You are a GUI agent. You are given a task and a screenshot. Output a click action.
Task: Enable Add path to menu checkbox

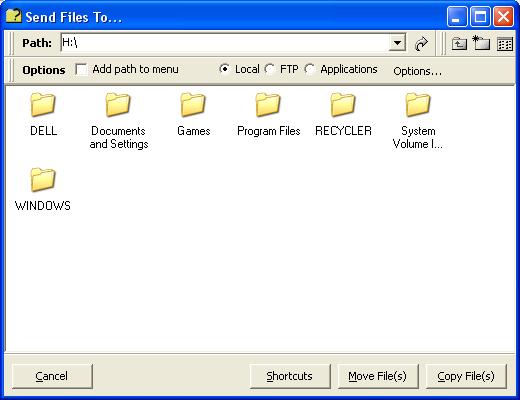point(81,69)
